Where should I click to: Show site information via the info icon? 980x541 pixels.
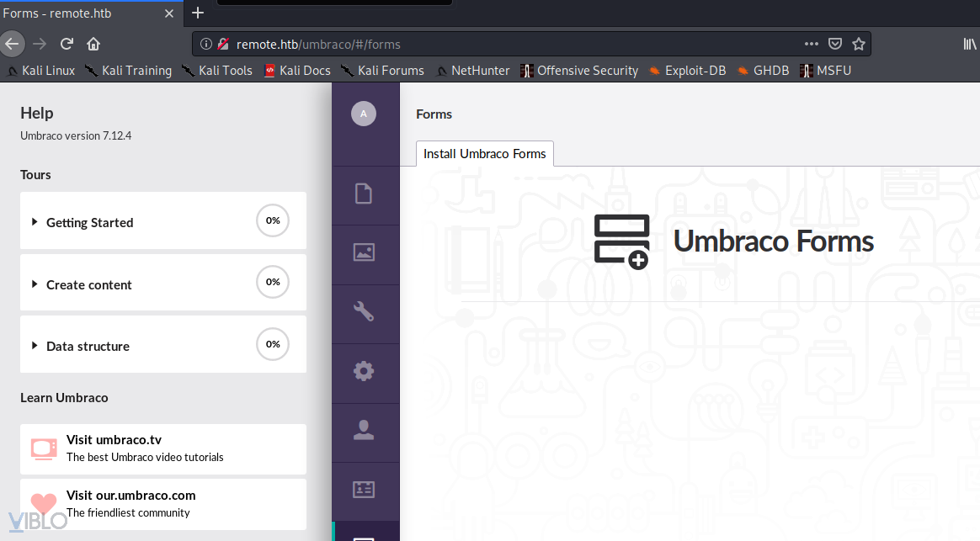point(205,44)
